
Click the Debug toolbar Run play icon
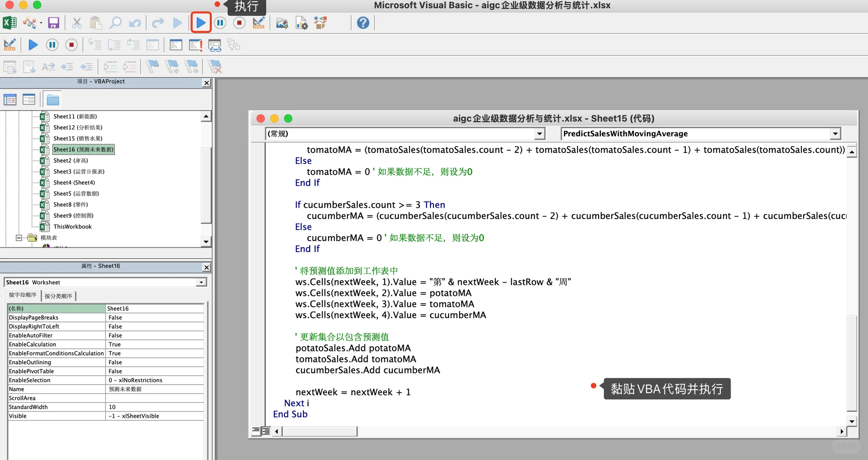click(x=33, y=45)
